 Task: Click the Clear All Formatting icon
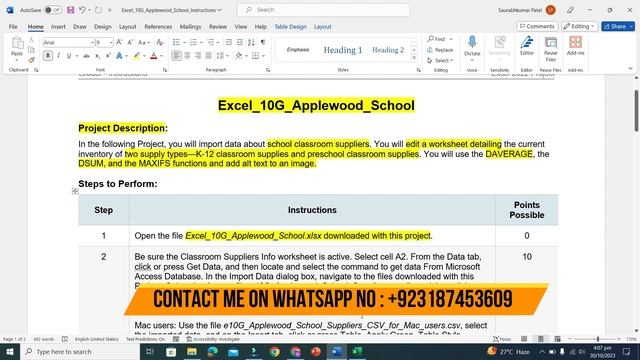point(160,42)
